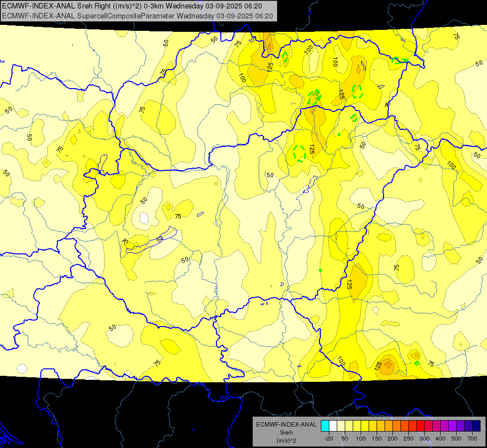Click the legend value '150'

[x=377, y=439]
